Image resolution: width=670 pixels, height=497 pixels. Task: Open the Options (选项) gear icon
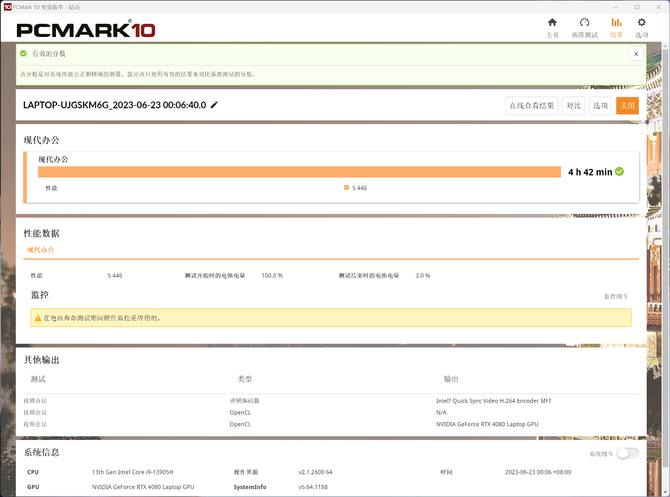click(x=641, y=23)
